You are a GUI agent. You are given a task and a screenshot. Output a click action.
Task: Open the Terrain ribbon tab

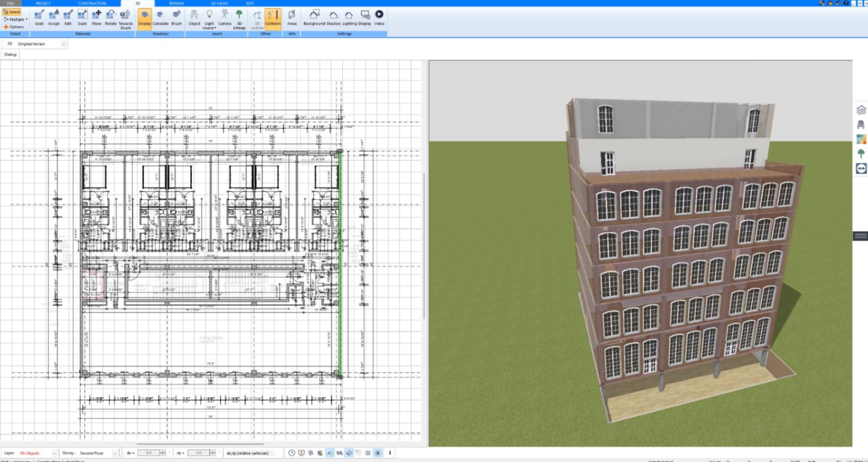click(x=176, y=3)
